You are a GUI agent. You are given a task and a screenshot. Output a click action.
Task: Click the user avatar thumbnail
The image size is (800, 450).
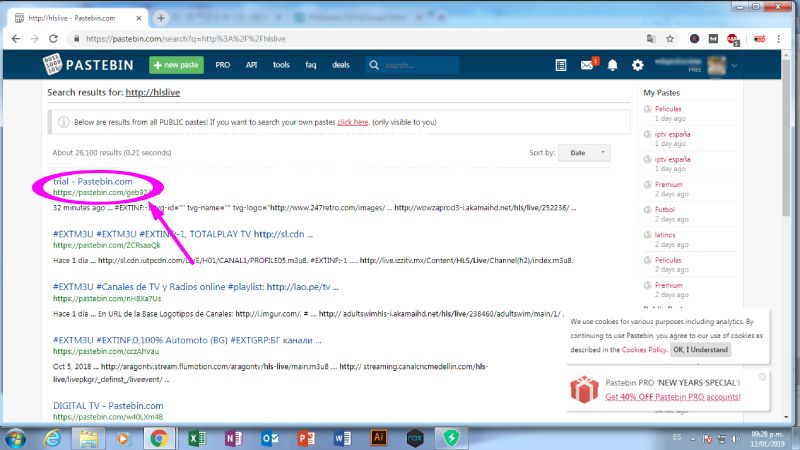click(717, 65)
